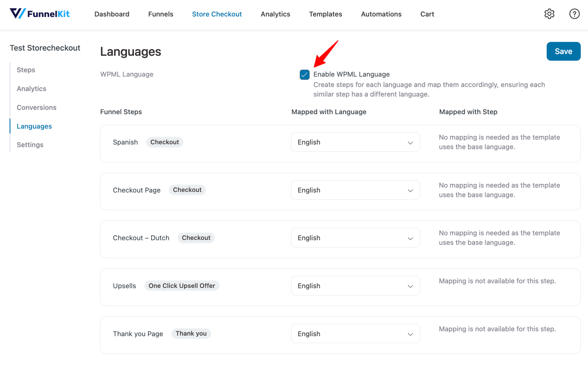588x365 pixels.
Task: Open Steps in the sidebar
Action: pos(26,70)
